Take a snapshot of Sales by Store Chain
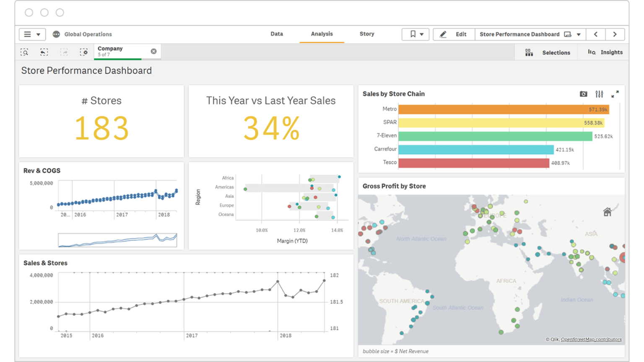The height and width of the screenshot is (362, 644). coord(583,94)
